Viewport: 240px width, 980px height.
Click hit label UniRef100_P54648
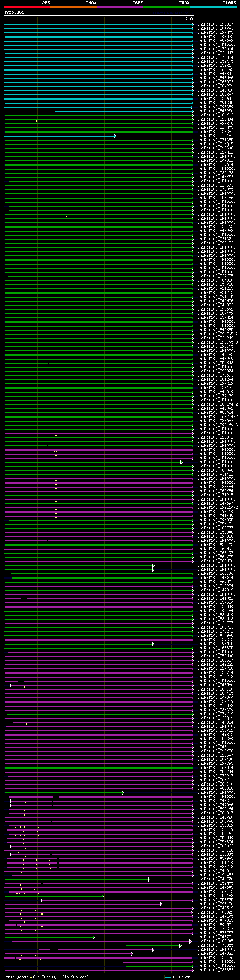215,363
